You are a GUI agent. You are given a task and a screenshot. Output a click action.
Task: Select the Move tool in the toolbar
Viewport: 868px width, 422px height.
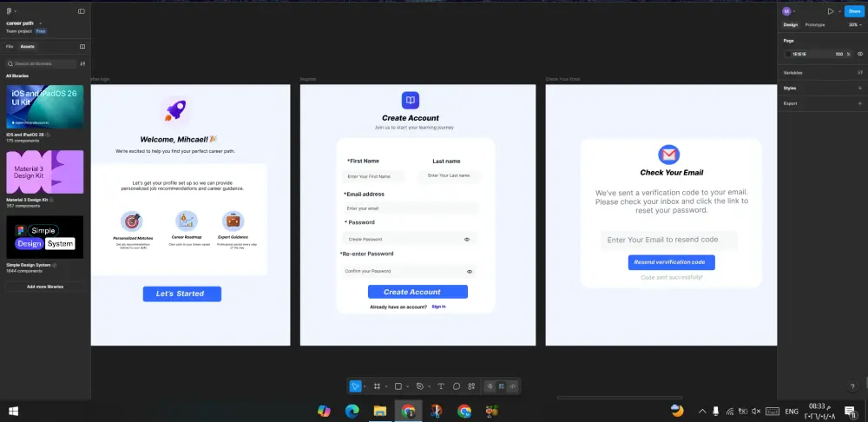pos(355,386)
